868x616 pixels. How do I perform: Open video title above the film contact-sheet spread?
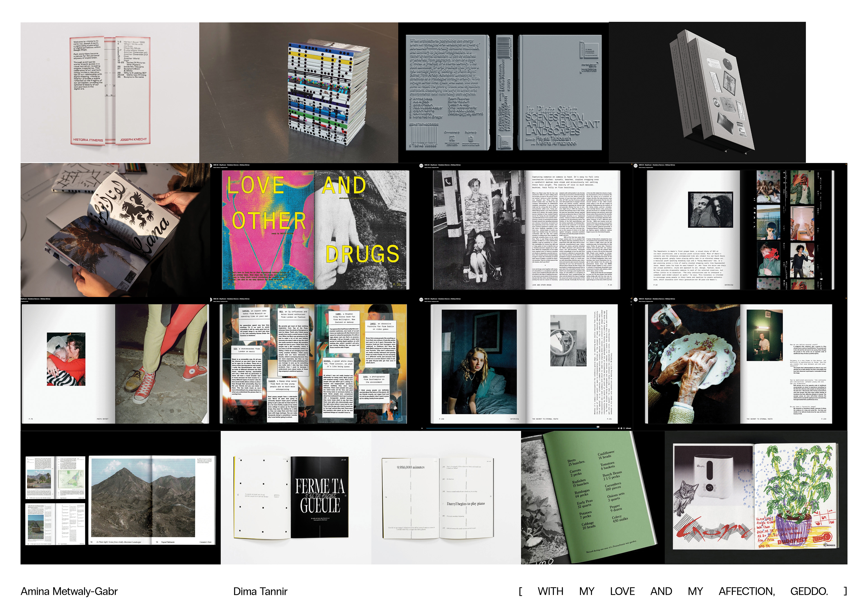coord(657,165)
